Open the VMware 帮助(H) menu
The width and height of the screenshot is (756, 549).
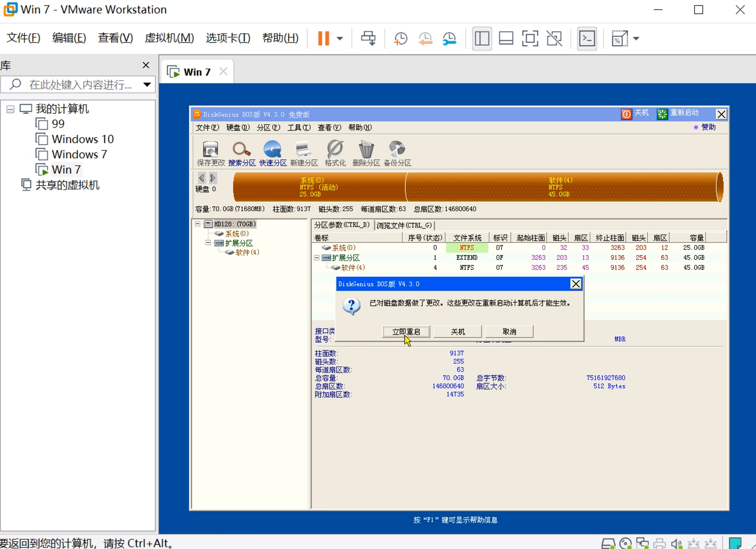click(x=280, y=38)
